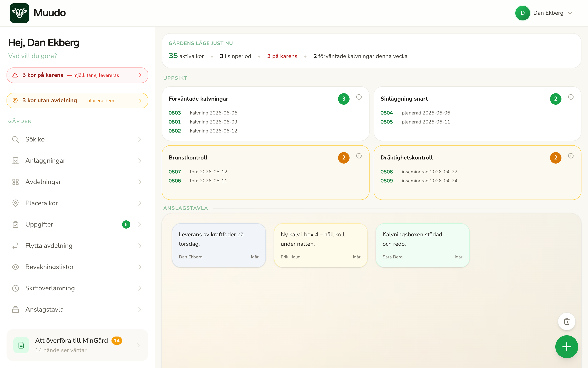Expand the Sök ko row chevron
The width and height of the screenshot is (588, 368).
coord(140,139)
